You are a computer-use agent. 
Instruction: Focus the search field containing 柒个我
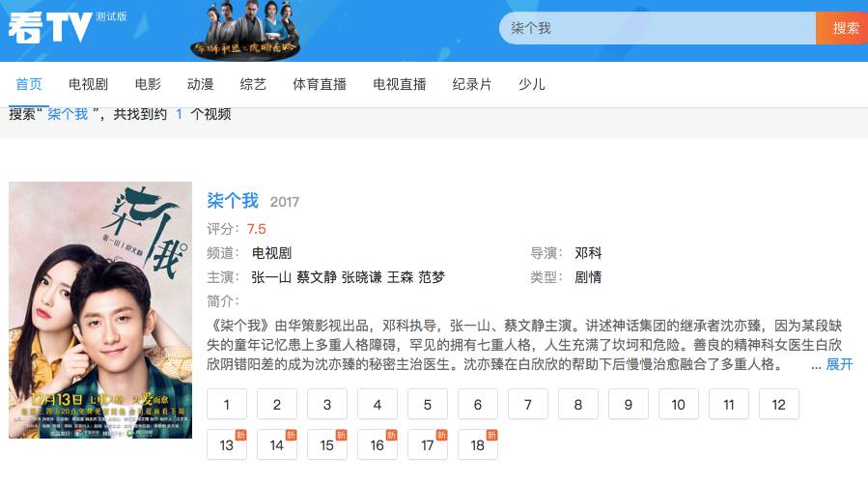[658, 28]
